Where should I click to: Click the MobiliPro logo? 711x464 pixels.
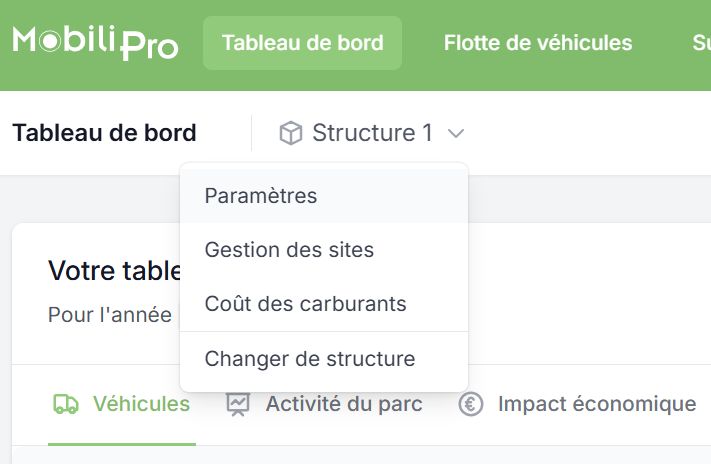(x=95, y=43)
